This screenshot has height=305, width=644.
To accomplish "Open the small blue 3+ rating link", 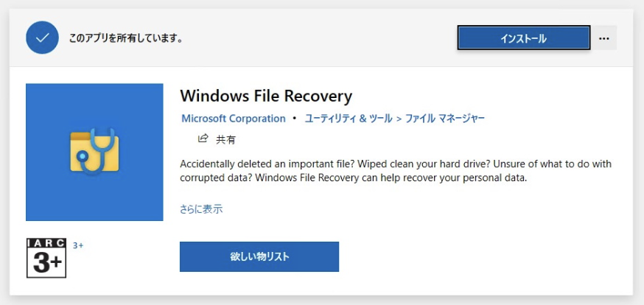I will coord(78,245).
